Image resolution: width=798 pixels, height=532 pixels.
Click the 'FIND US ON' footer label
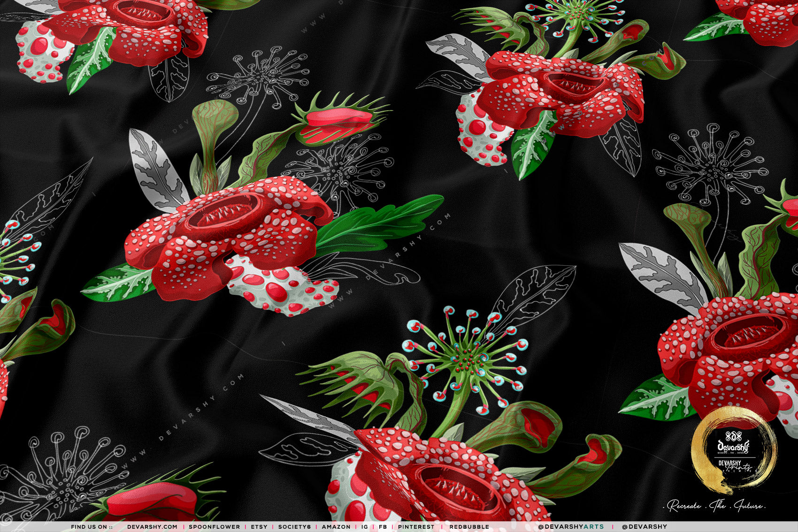tap(92, 527)
